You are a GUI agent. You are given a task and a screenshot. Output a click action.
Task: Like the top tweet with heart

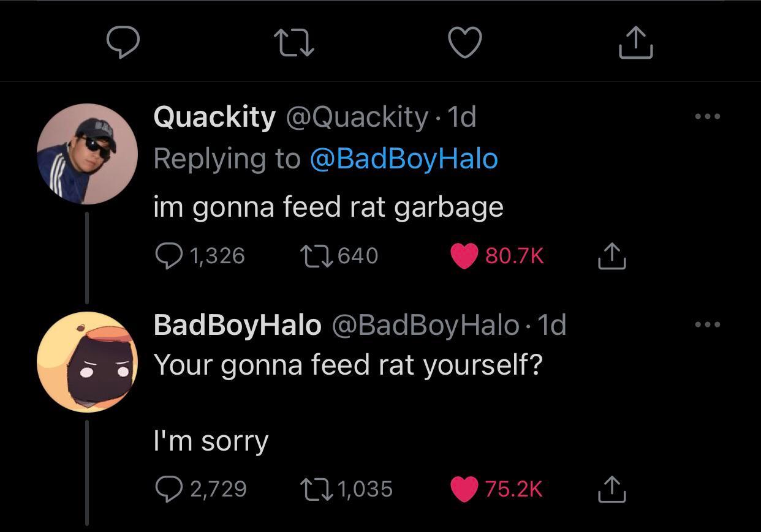pos(465,43)
